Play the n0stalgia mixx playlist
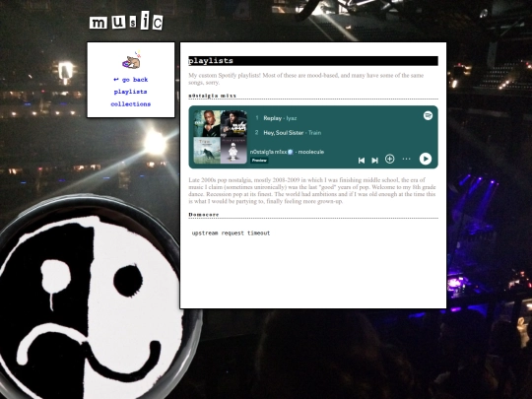The height and width of the screenshot is (399, 532). click(426, 159)
